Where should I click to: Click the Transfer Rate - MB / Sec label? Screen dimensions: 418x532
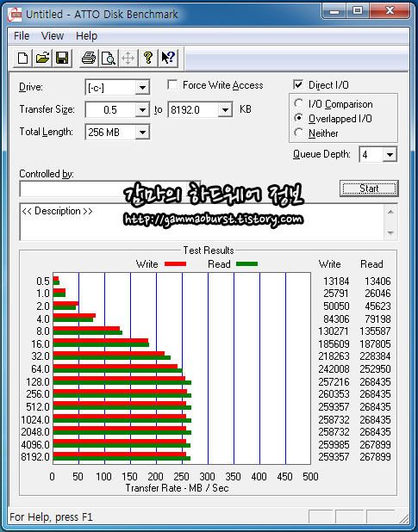click(177, 488)
